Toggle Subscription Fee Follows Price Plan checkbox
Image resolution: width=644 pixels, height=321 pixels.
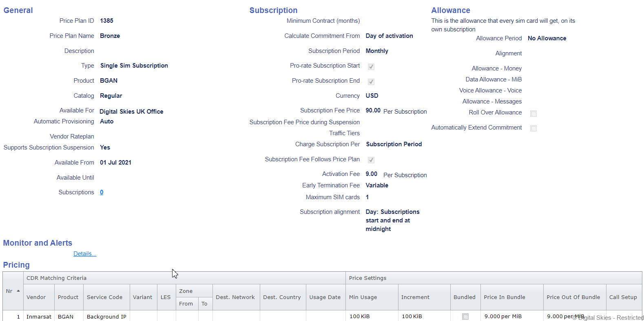[x=371, y=160]
